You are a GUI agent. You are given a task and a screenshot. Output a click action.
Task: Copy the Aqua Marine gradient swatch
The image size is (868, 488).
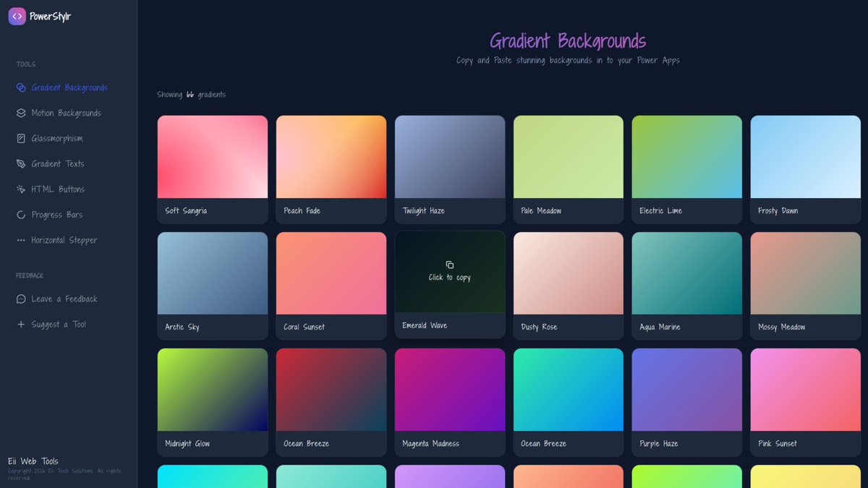coord(687,273)
